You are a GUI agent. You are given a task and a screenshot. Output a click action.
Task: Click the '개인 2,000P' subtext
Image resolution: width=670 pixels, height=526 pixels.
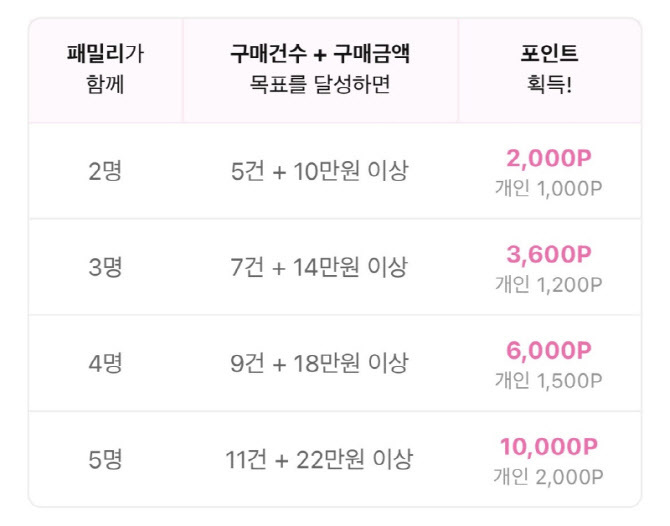pos(549,476)
